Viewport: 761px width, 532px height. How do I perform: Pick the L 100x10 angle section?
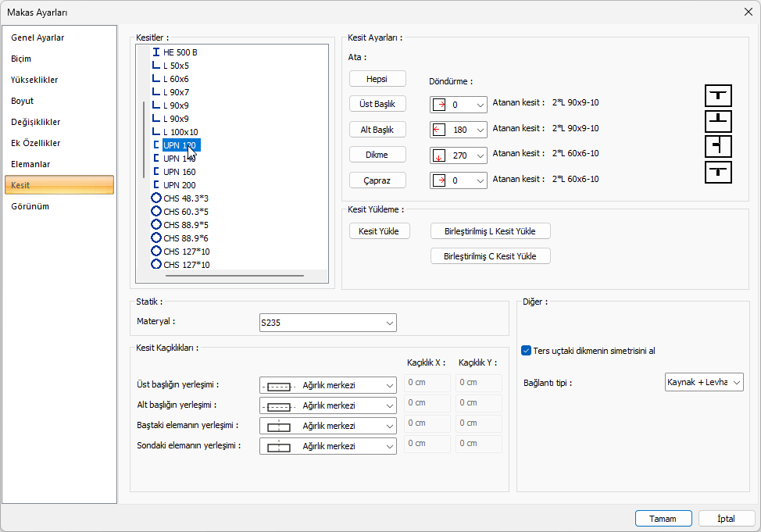click(x=180, y=132)
